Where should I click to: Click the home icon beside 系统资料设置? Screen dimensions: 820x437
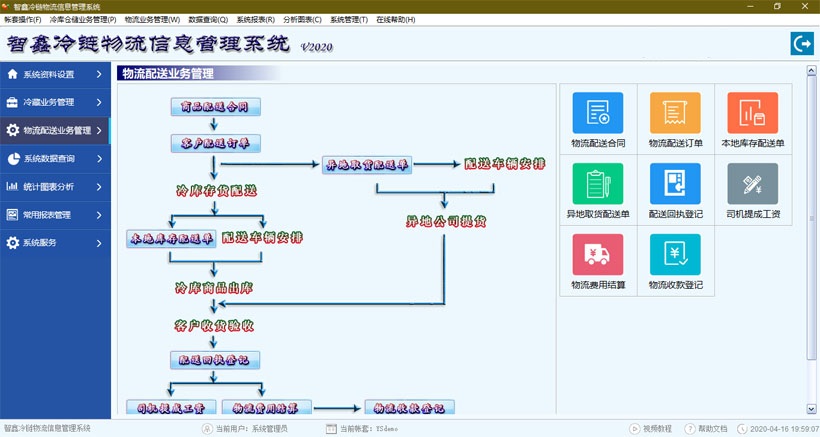coord(13,74)
